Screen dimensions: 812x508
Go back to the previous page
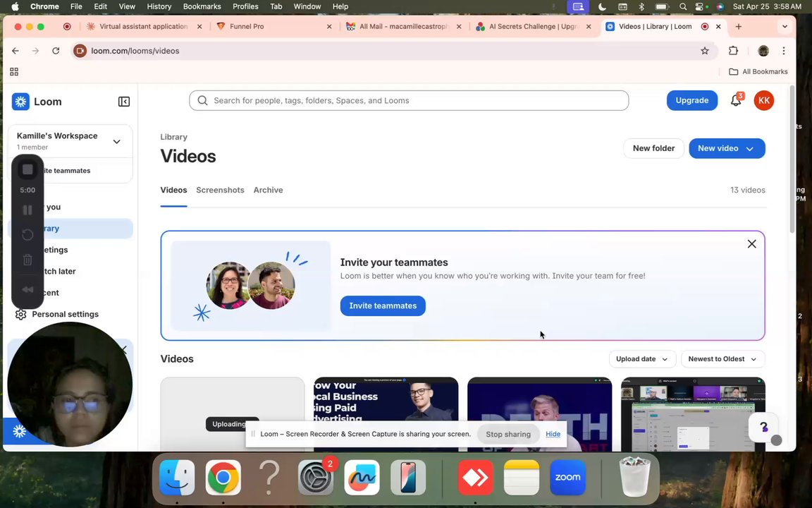(16, 51)
